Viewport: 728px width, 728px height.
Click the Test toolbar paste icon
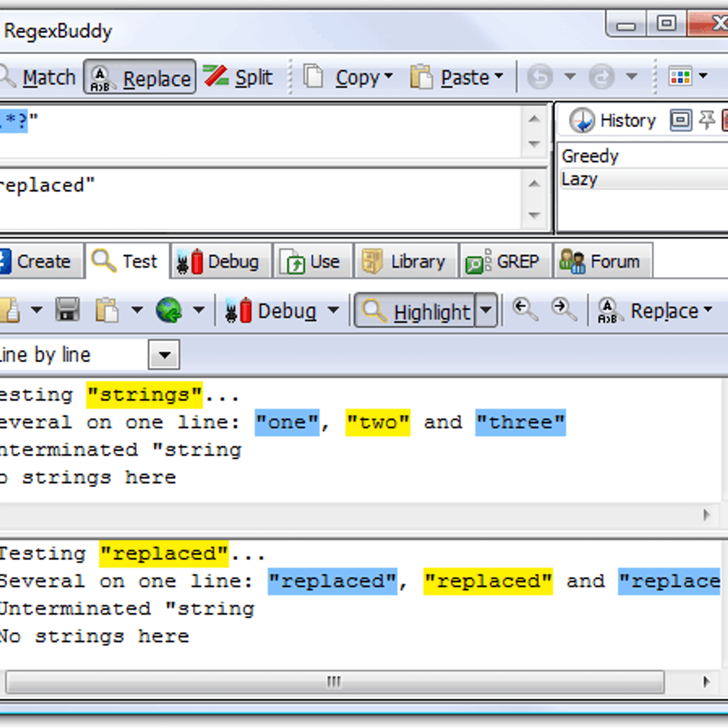coord(107,310)
